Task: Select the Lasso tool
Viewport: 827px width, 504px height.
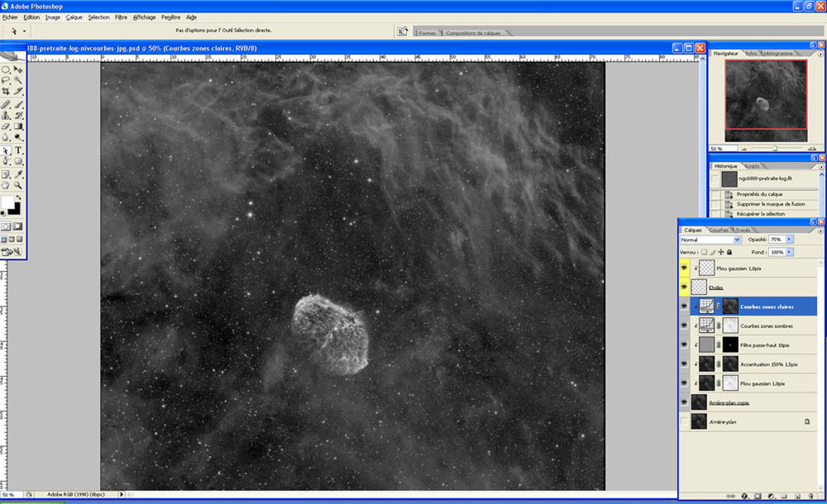Action: click(x=7, y=80)
